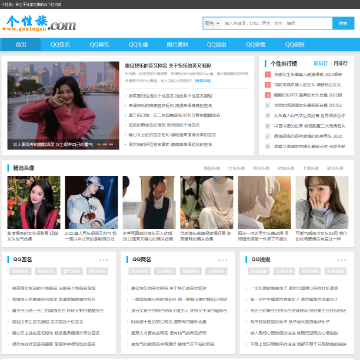
Task: Click the blue 查看详细 link under featured summary
Action: [x=203, y=81]
